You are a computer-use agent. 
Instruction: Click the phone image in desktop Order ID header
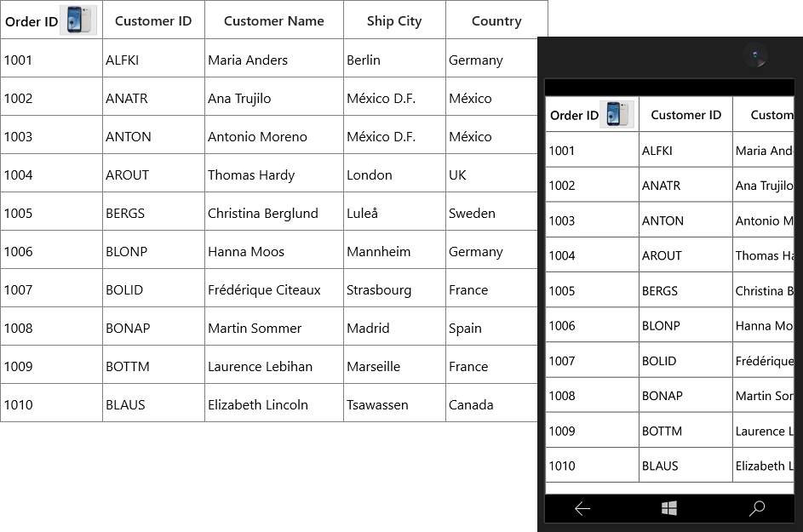78,20
